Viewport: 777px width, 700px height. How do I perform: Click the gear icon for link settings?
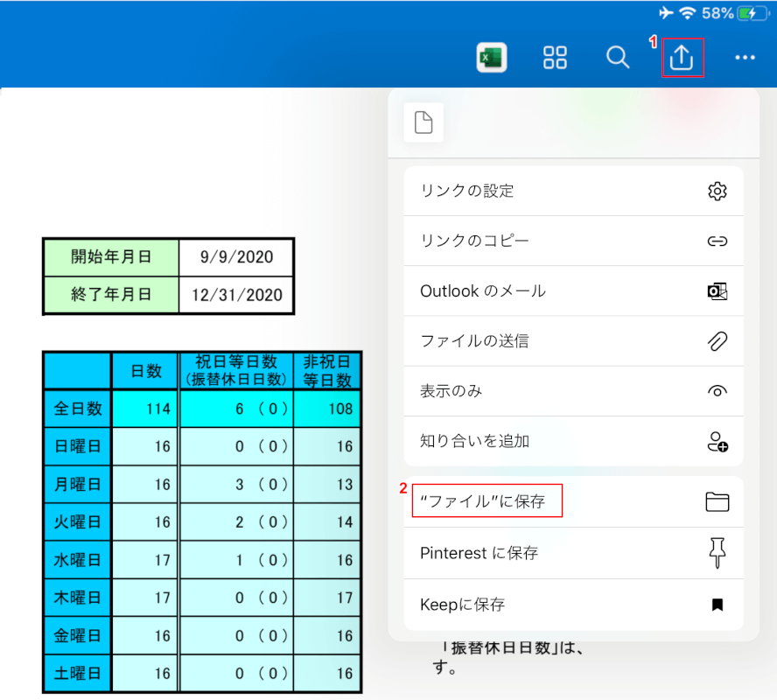(717, 191)
